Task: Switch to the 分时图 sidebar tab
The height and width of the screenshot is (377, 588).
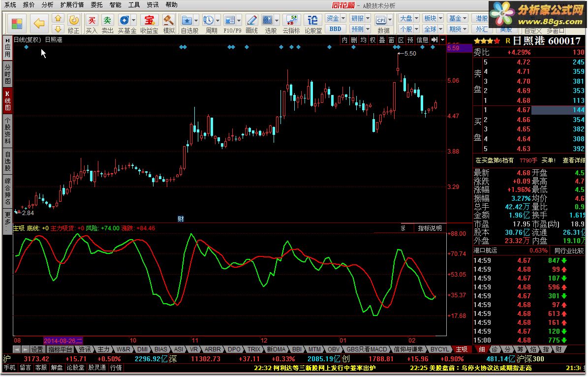Action: coord(7,74)
